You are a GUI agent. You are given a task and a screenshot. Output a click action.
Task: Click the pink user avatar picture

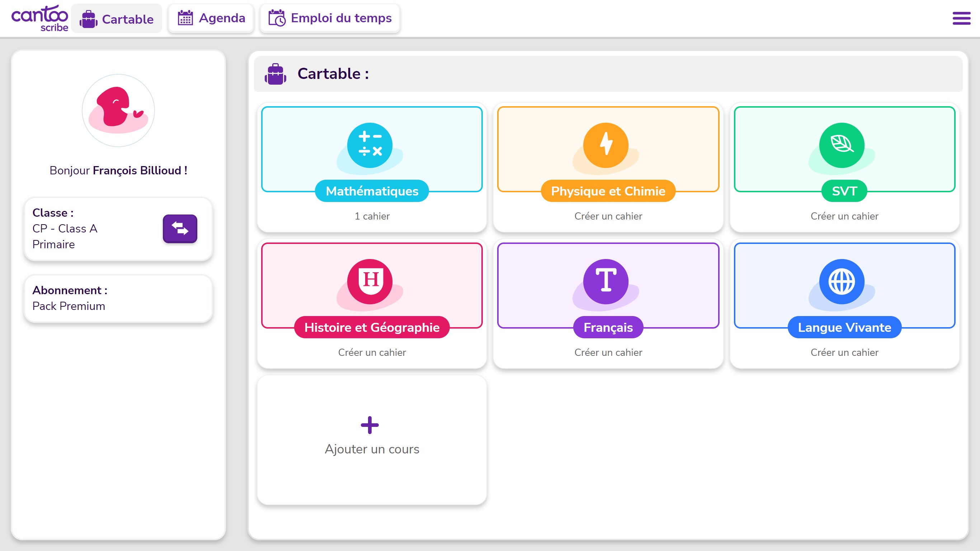click(x=118, y=110)
